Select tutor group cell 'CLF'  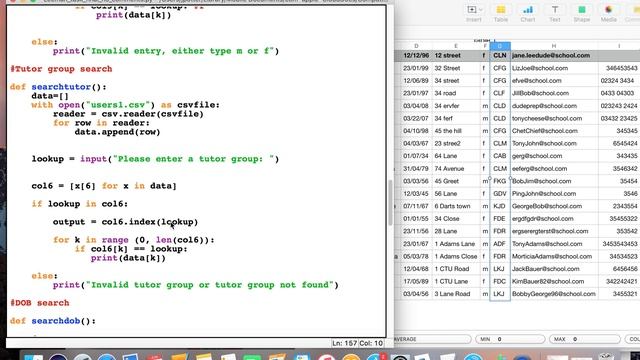point(500,93)
